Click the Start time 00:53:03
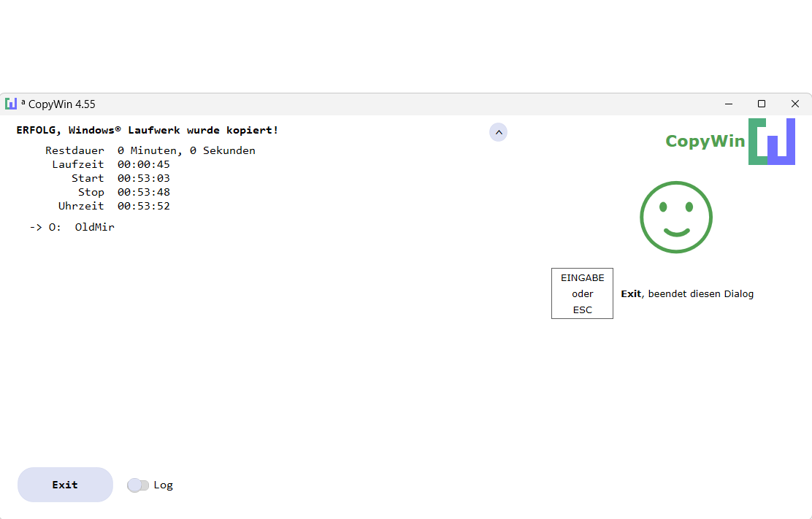Image resolution: width=812 pixels, height=519 pixels. (x=143, y=178)
